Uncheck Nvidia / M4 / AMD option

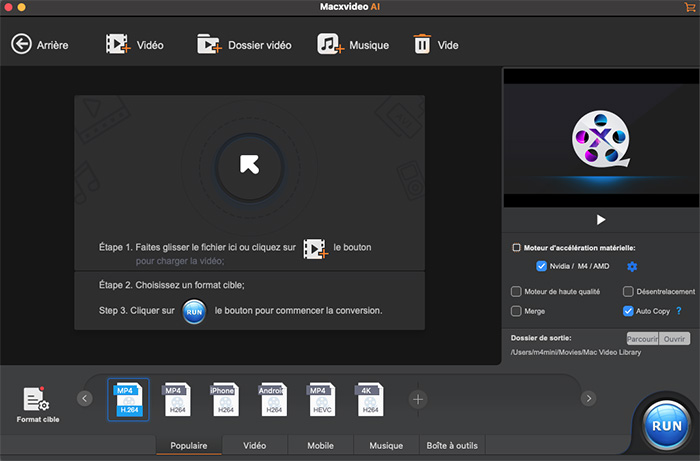point(541,266)
